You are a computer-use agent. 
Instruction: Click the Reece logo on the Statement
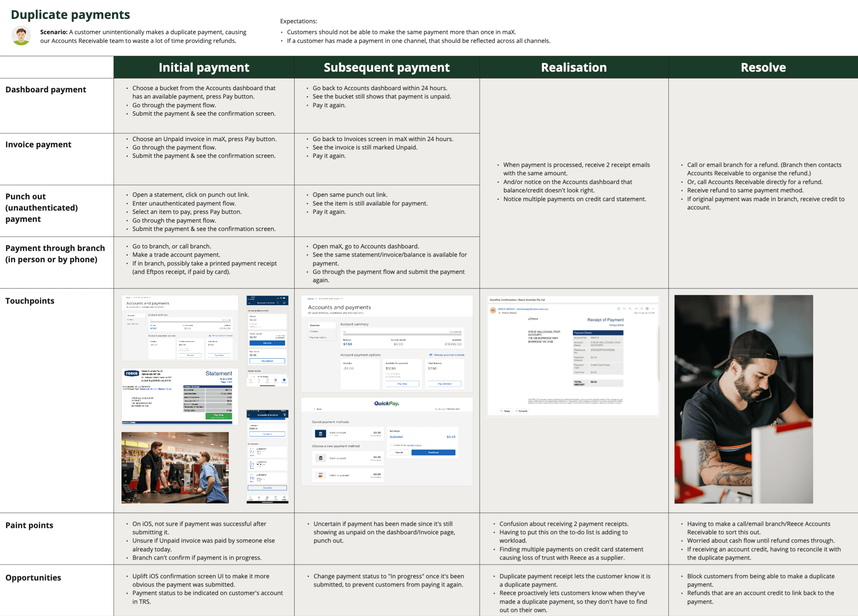(131, 373)
